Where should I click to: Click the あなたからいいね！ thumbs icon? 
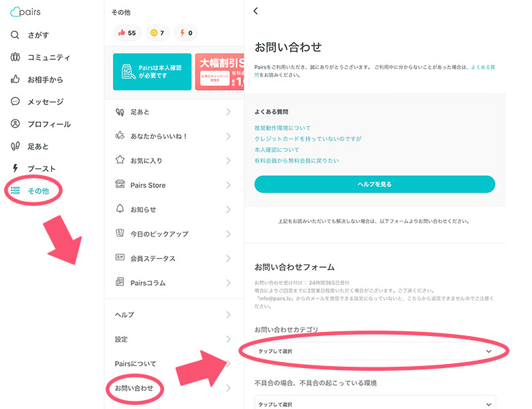[120, 136]
